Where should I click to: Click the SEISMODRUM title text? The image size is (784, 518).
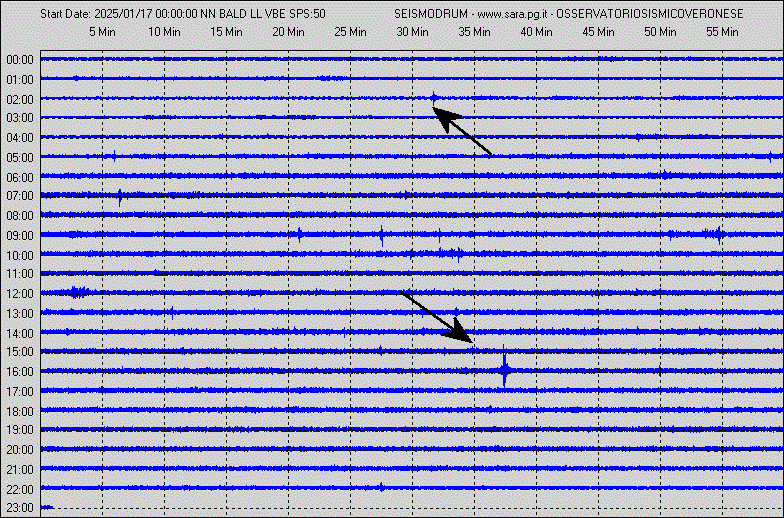(431, 14)
